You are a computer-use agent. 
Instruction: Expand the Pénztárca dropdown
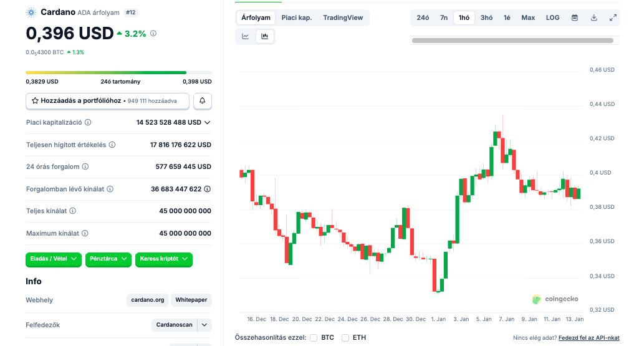coord(108,259)
